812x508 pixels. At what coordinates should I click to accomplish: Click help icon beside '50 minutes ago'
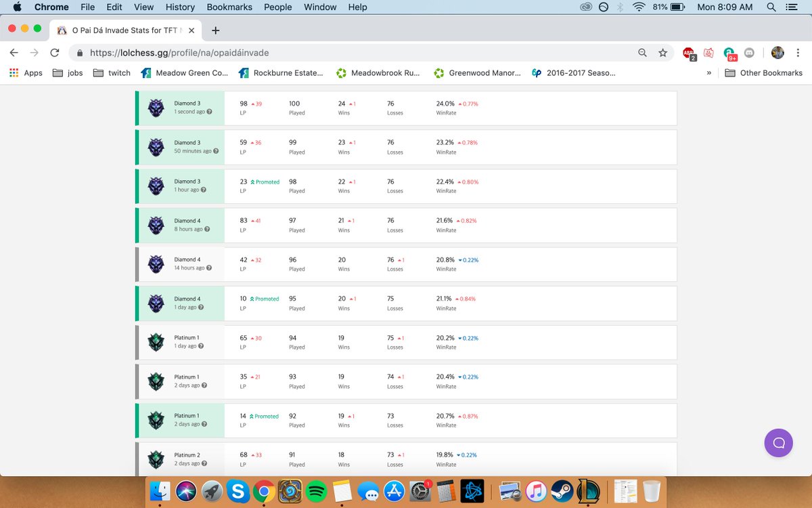216,151
